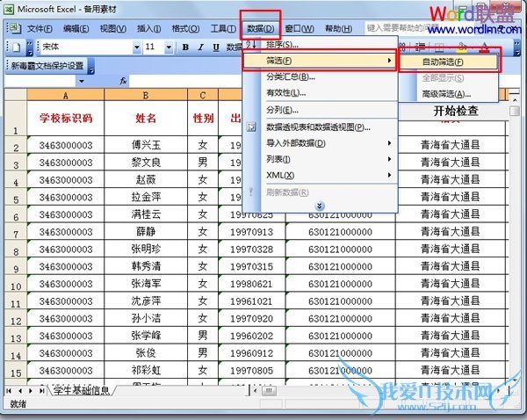The image size is (527, 420).
Task: Expand XML(X) submenu
Action: tap(389, 175)
